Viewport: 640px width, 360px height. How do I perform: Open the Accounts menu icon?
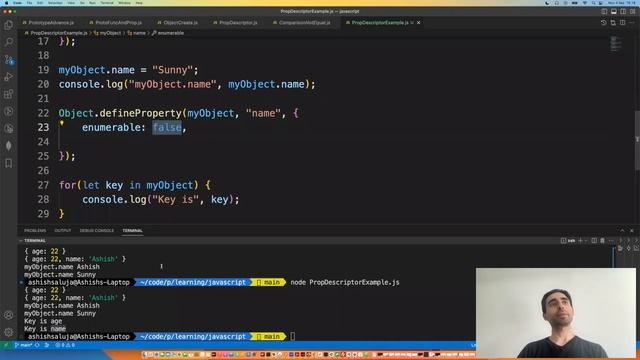pyautogui.click(x=9, y=315)
